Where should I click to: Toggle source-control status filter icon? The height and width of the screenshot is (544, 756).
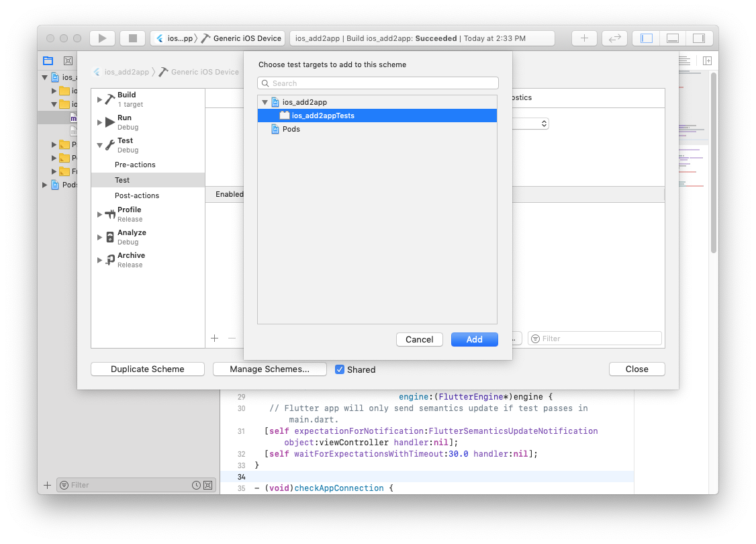[x=208, y=485]
